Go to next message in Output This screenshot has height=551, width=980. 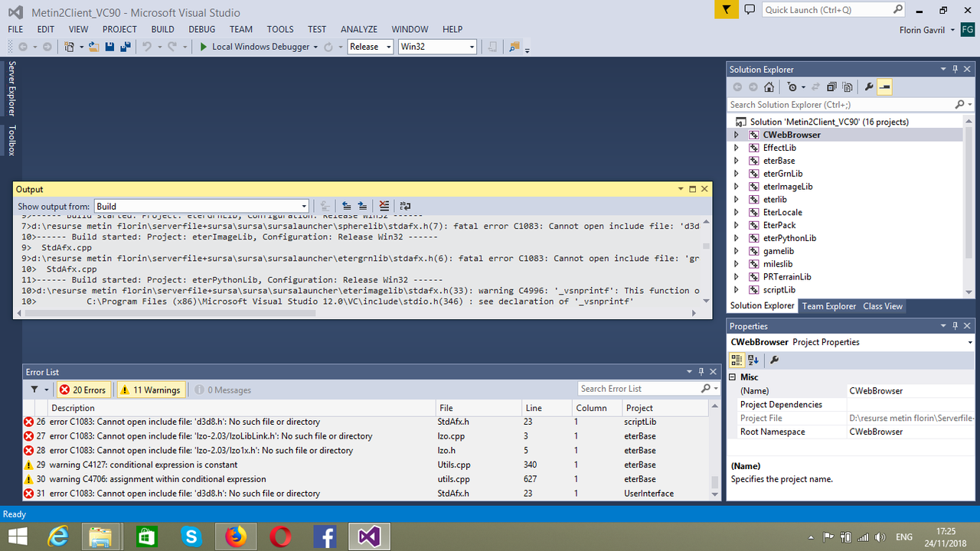[362, 206]
